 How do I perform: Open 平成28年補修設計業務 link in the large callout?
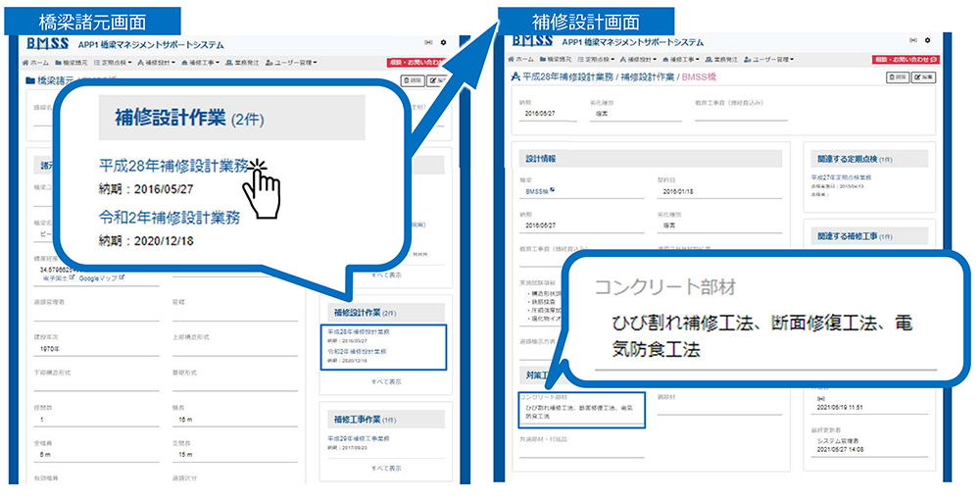[x=174, y=166]
